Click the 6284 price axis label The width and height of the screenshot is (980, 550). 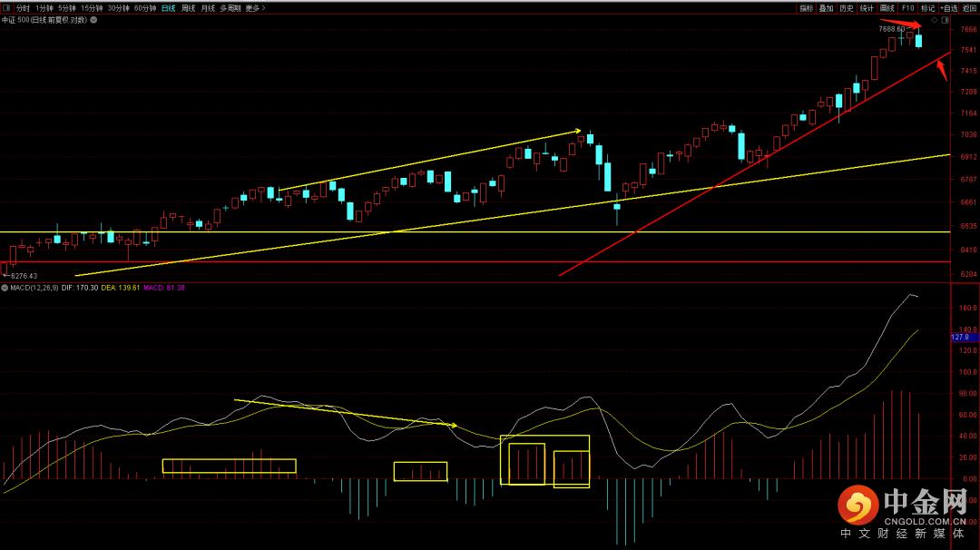969,274
